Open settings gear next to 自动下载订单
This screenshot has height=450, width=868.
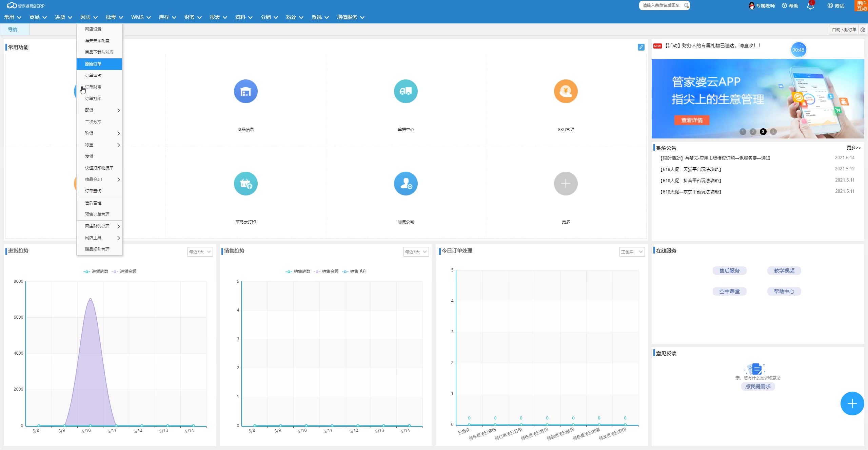[863, 30]
